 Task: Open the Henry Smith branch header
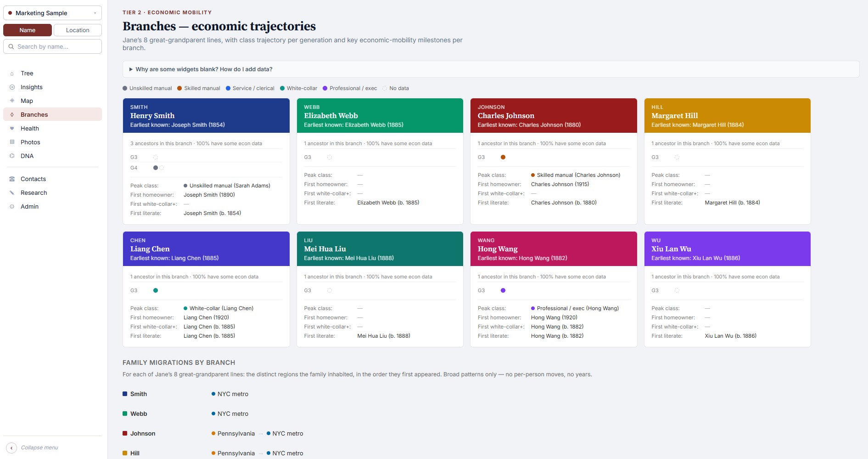[x=206, y=116]
